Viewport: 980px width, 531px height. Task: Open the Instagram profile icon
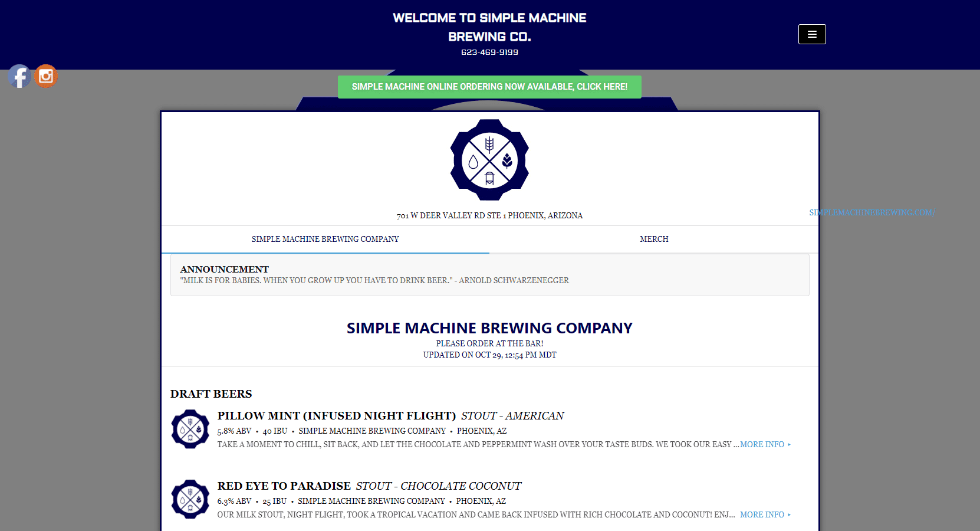[x=46, y=76]
